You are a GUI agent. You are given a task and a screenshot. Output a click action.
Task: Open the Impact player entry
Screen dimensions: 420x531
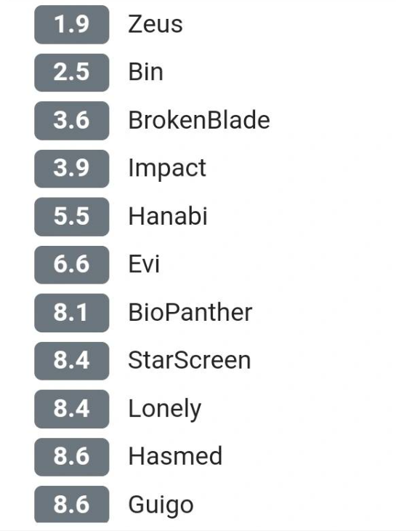(x=167, y=168)
